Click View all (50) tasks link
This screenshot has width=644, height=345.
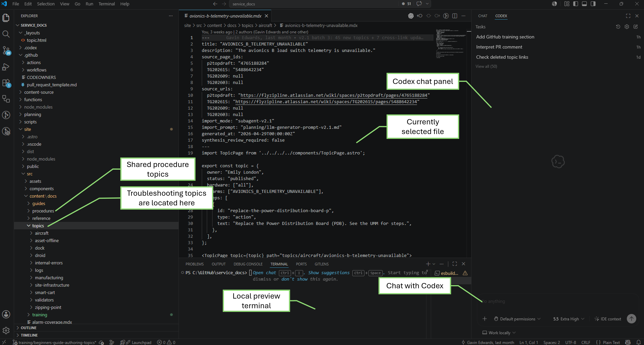pyautogui.click(x=486, y=66)
